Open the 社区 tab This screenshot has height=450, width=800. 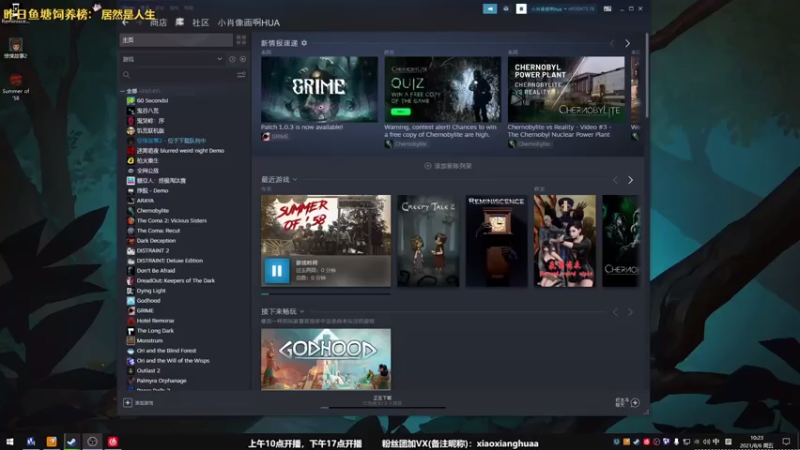coord(201,23)
